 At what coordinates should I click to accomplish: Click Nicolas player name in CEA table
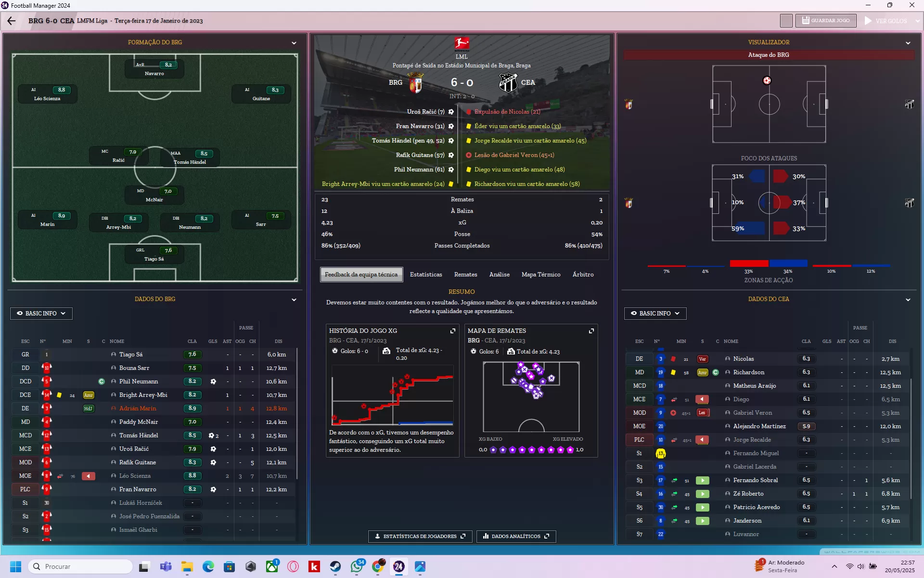click(744, 359)
